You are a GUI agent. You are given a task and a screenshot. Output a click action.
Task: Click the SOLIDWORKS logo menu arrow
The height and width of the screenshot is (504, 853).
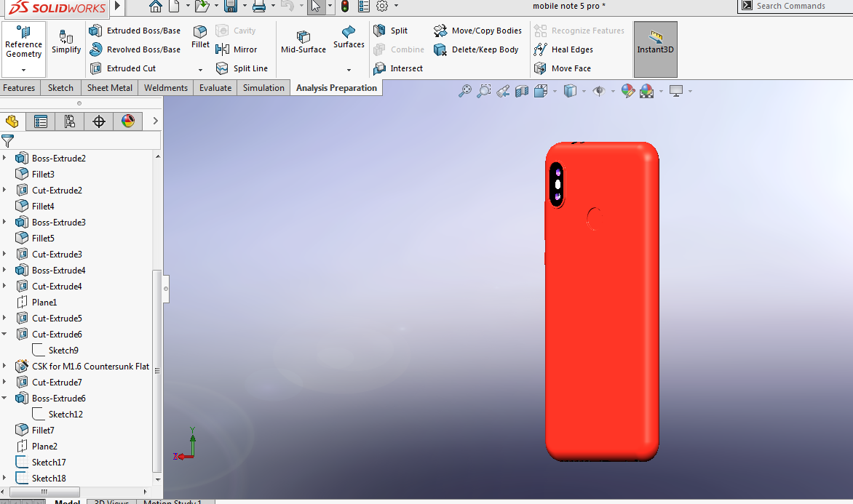click(x=117, y=7)
